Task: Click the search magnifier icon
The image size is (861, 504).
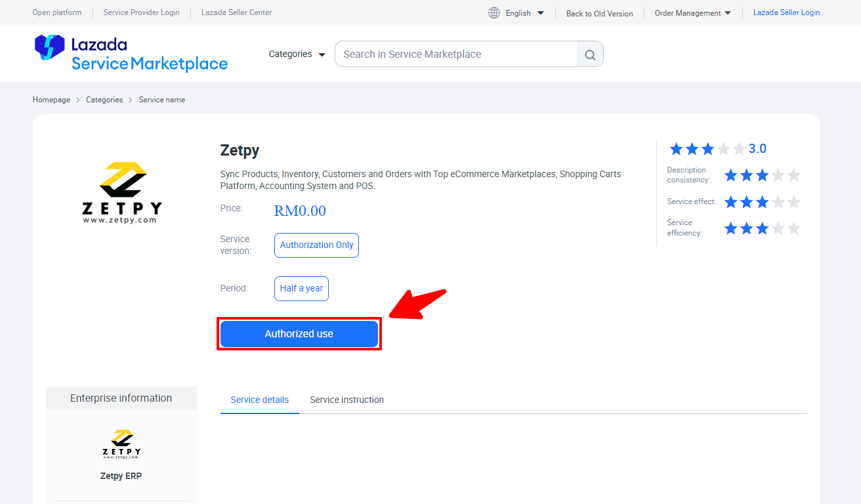Action: pos(590,54)
